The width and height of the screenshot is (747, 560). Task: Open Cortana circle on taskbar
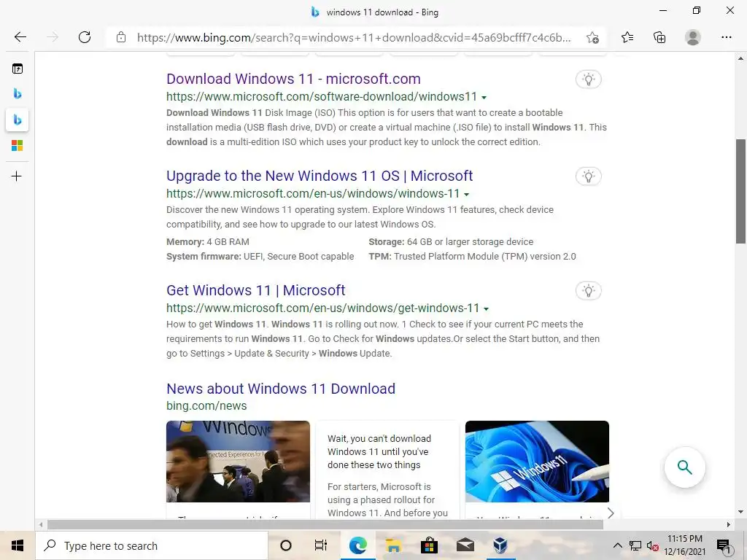click(286, 545)
